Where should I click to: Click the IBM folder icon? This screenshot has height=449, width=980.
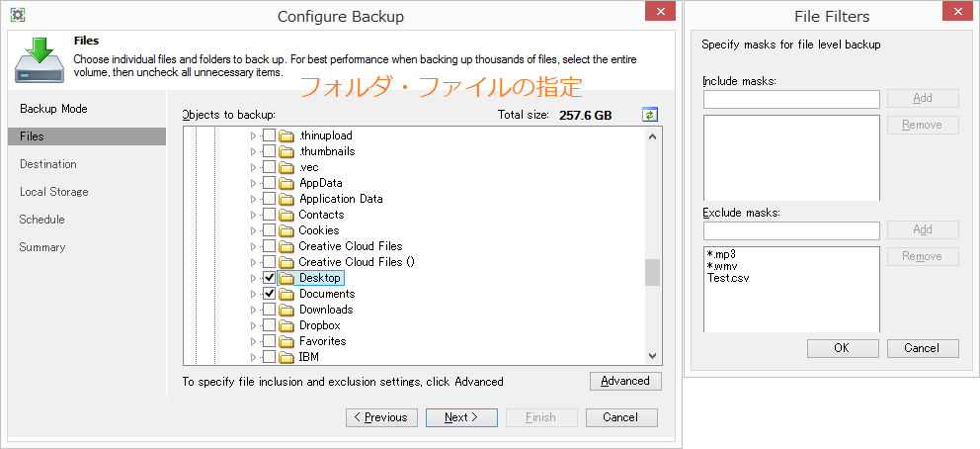click(286, 357)
